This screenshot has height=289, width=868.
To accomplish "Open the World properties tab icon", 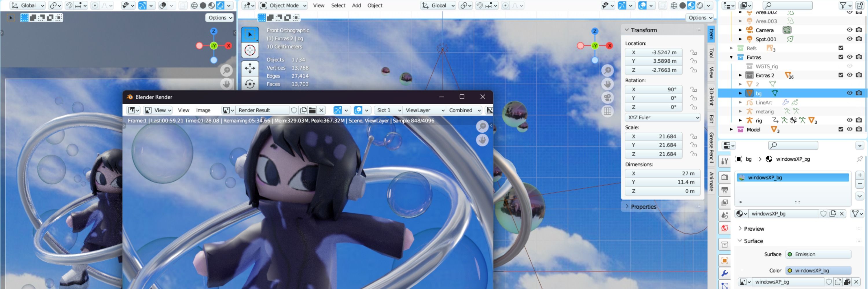I will pyautogui.click(x=725, y=228).
